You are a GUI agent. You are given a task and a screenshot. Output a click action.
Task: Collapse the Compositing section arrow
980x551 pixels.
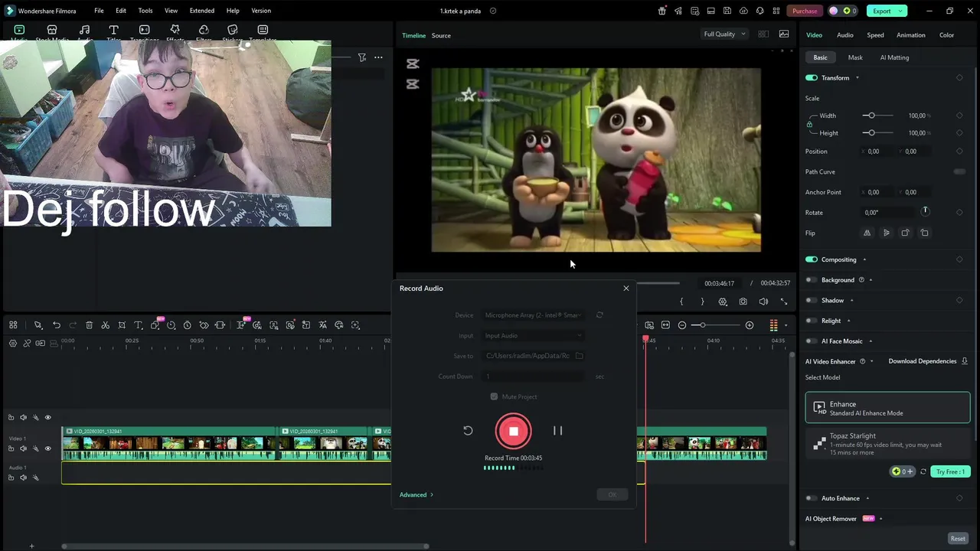[x=864, y=259]
